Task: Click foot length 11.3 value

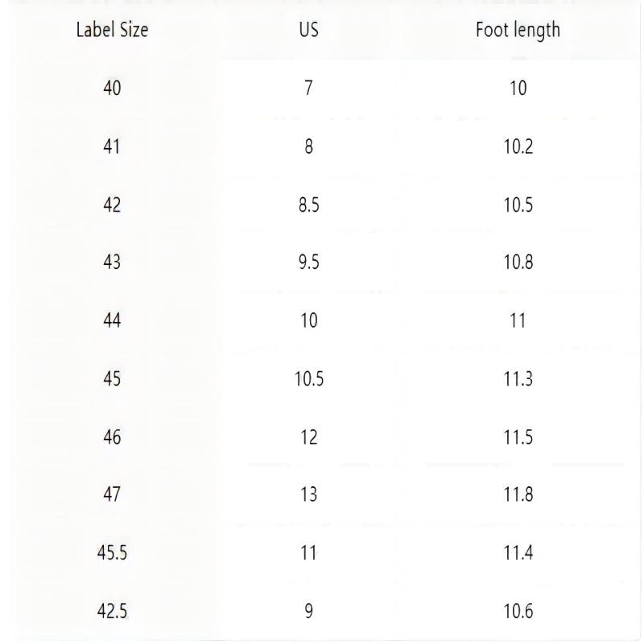Action: click(518, 378)
